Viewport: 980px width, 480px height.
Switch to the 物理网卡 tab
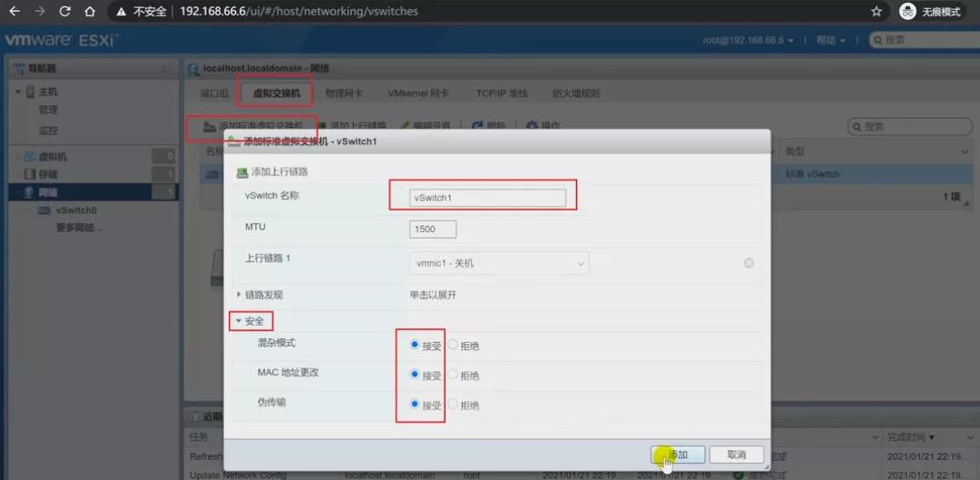click(x=344, y=93)
